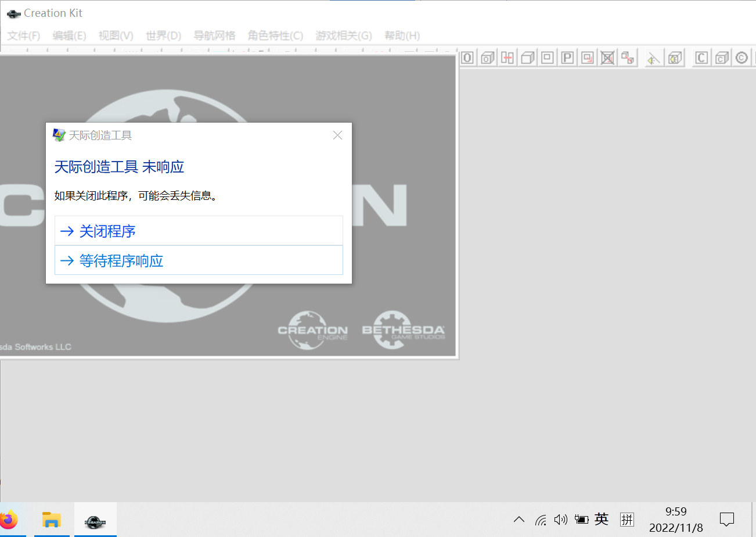Open the 导航网格 menu
Image resolution: width=756 pixels, height=537 pixels.
tap(214, 35)
